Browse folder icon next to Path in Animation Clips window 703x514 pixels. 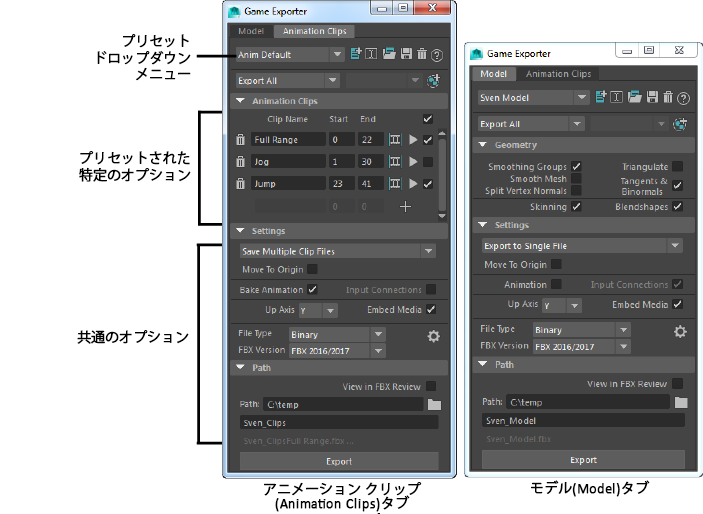tap(434, 405)
